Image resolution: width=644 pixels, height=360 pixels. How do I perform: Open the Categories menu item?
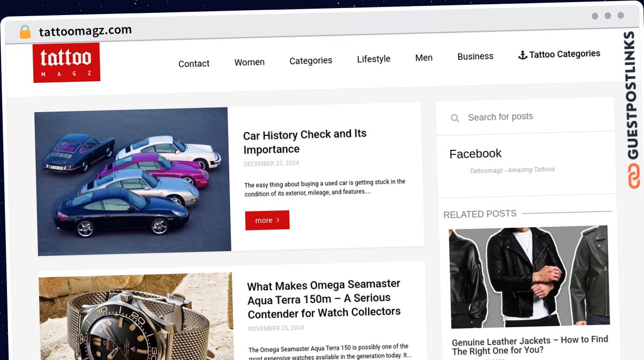[x=311, y=61]
